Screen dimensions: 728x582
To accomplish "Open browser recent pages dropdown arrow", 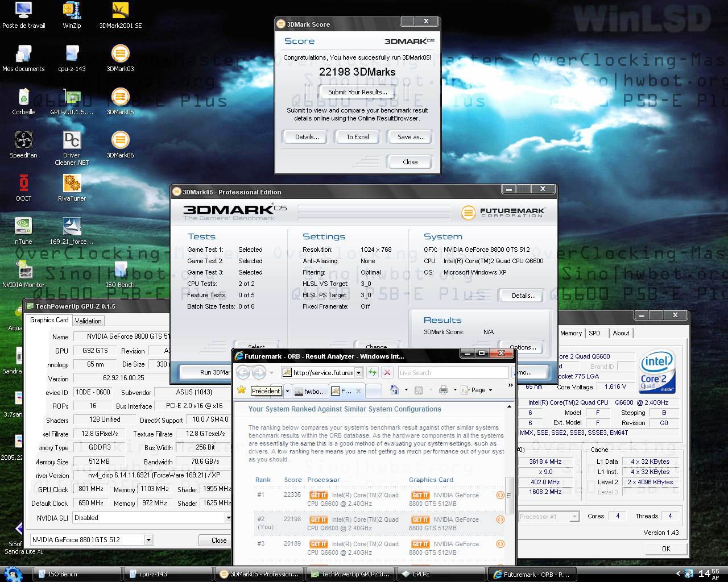I will point(271,373).
